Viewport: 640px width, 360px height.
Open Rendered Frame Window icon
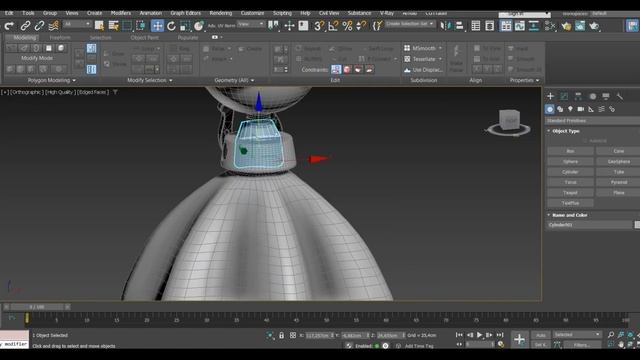[580, 26]
